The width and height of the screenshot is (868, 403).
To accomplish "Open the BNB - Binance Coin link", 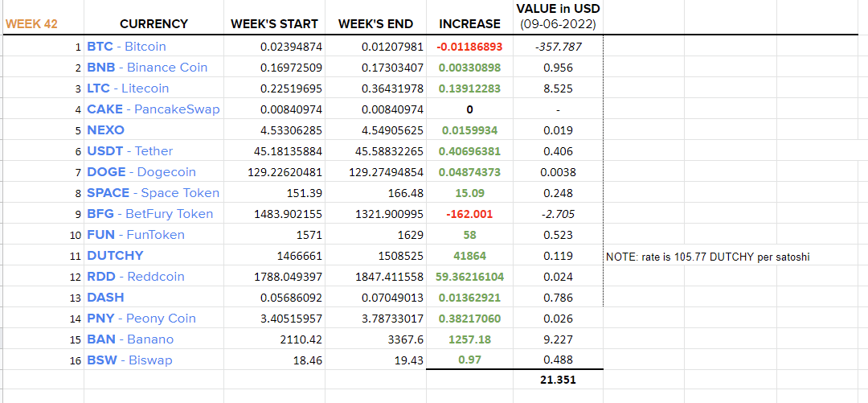I will (x=147, y=68).
